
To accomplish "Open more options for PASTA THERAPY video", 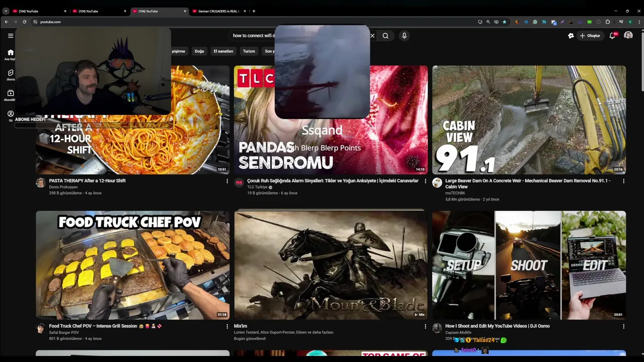I will [x=227, y=181].
